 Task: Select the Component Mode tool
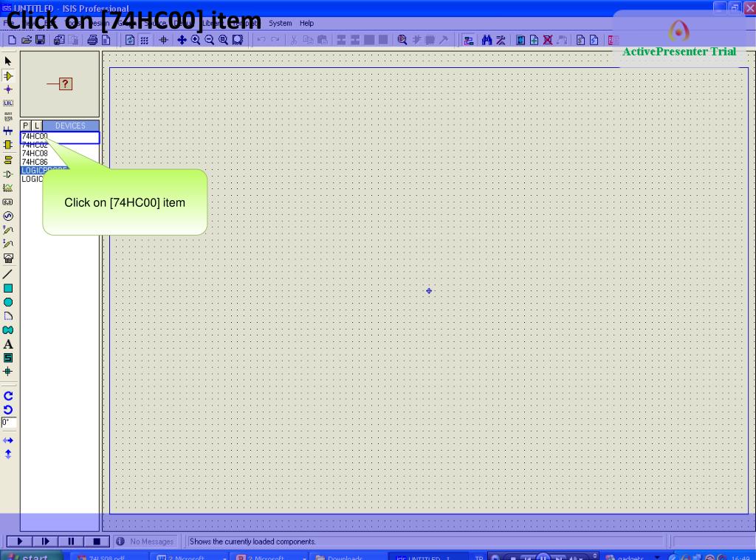8,76
